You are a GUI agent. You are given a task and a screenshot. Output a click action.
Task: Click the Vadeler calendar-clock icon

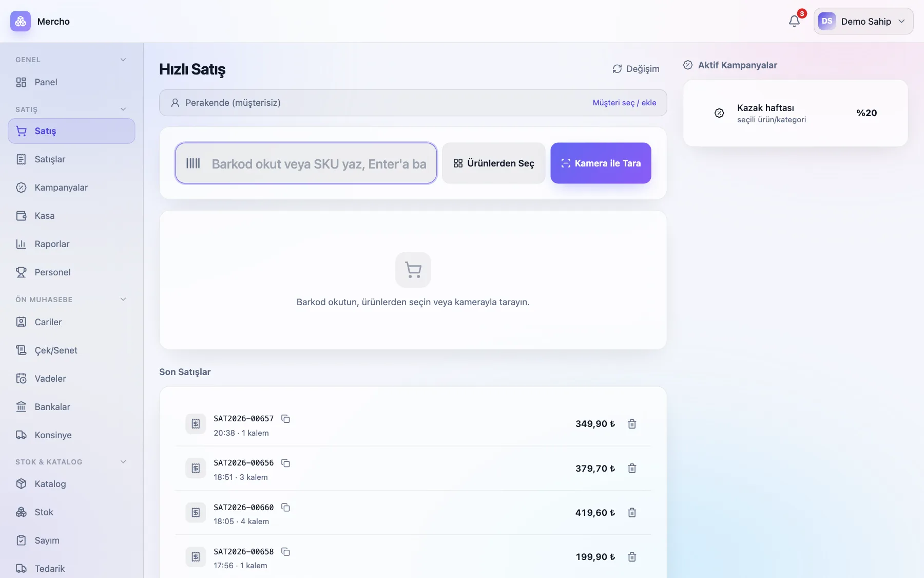[21, 379]
